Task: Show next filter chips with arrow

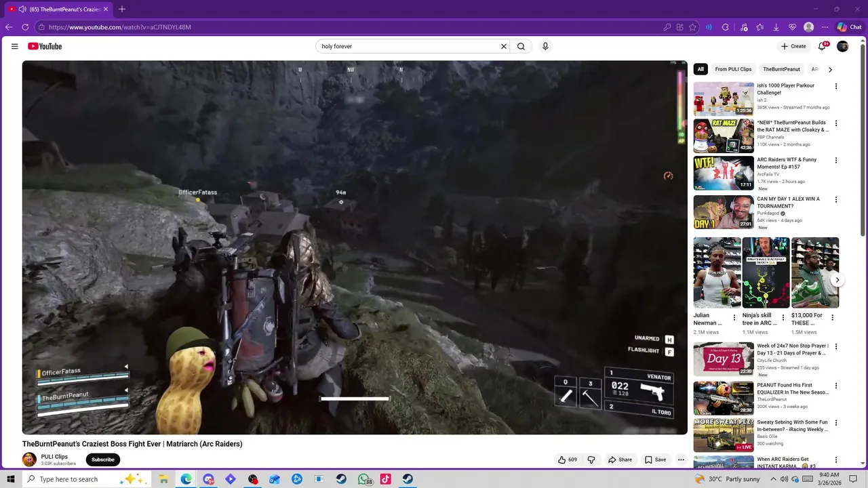Action: tap(830, 69)
